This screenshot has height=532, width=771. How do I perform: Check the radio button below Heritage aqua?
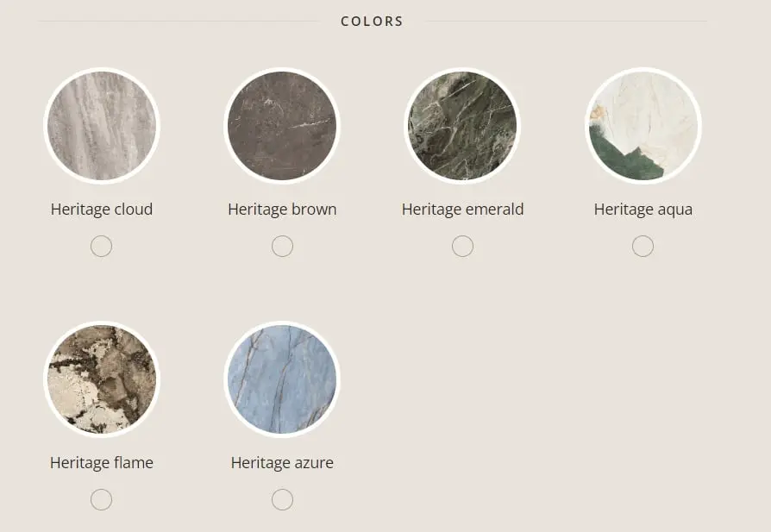tap(642, 247)
